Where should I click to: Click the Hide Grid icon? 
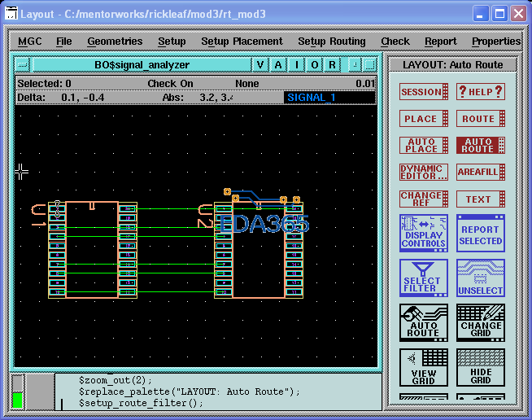click(x=480, y=367)
